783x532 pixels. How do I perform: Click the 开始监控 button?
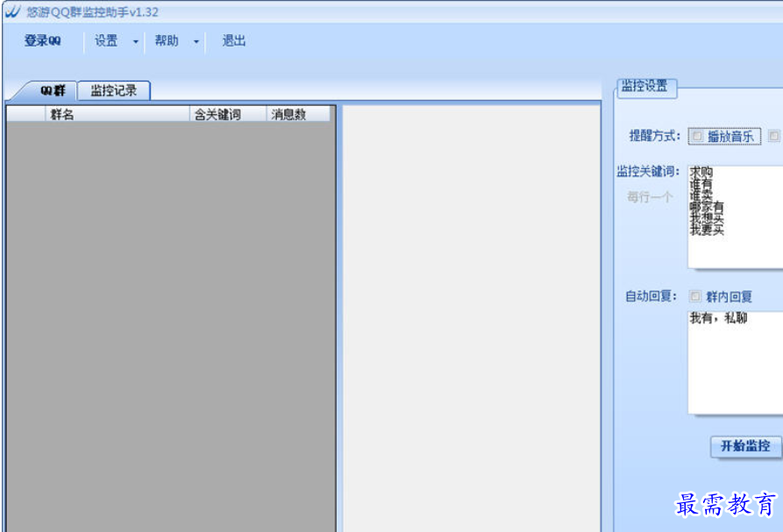(x=745, y=447)
